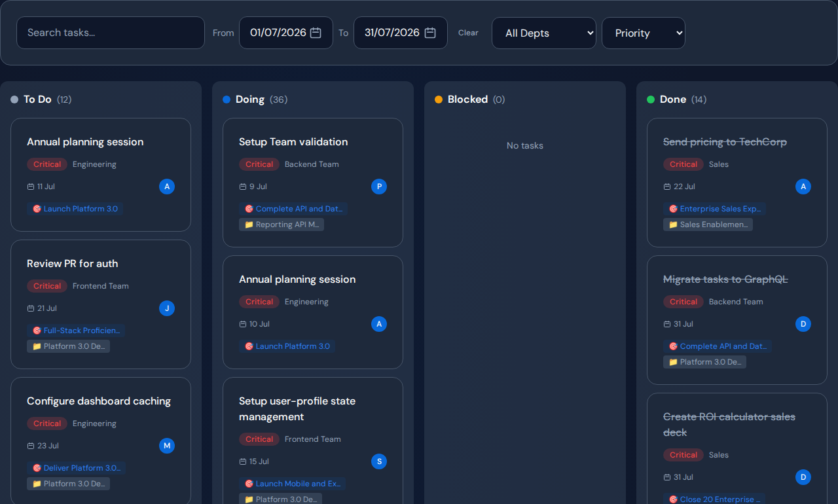Screen dimensions: 838x504
Task: Open Complete API and Dat… tag on Setup Team validation
Action: 294,209
